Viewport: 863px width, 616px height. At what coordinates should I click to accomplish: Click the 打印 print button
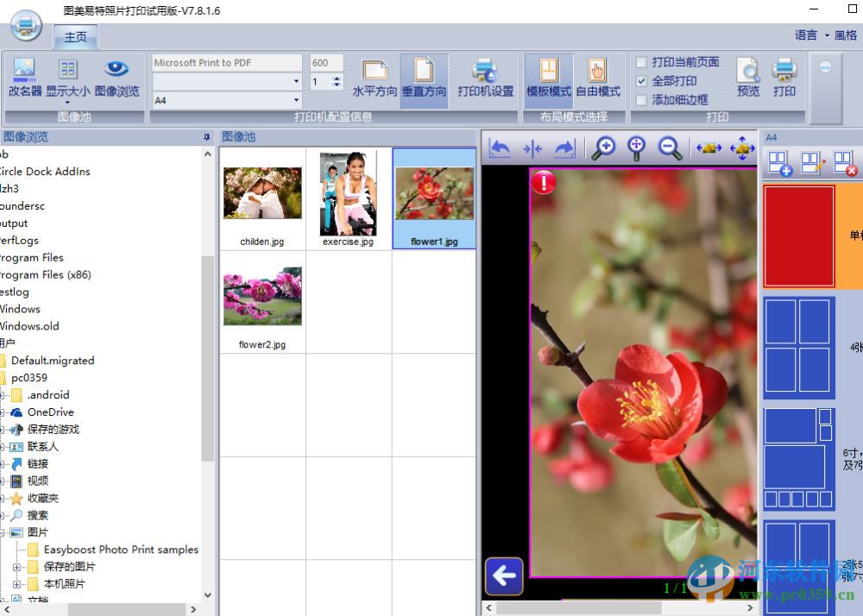coord(784,78)
